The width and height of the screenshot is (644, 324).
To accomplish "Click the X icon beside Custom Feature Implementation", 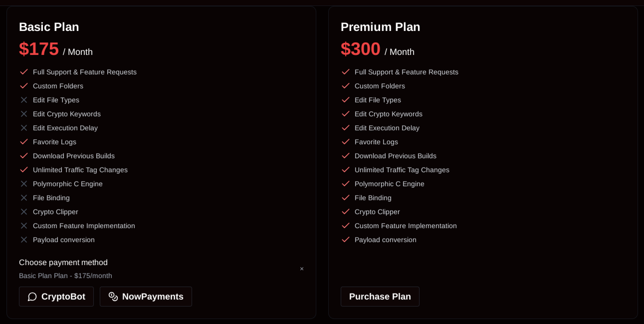I will (24, 226).
